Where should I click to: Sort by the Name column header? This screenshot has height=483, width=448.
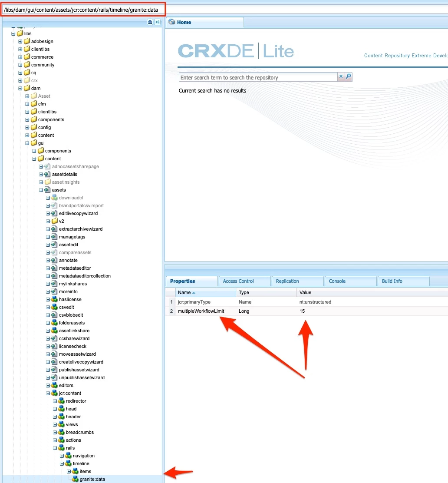tap(205, 292)
